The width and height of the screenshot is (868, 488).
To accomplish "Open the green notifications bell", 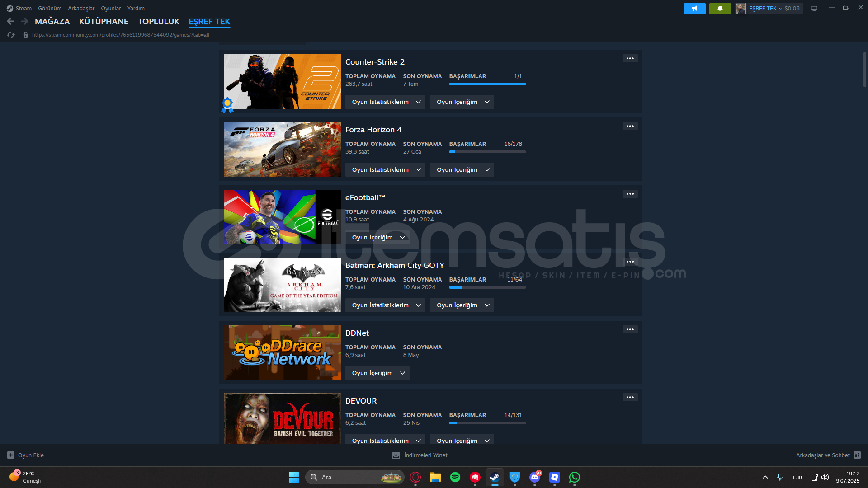I will tap(720, 8).
